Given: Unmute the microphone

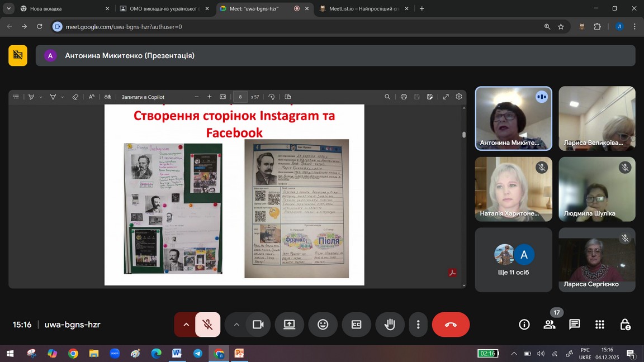Looking at the screenshot, I should pos(207,325).
